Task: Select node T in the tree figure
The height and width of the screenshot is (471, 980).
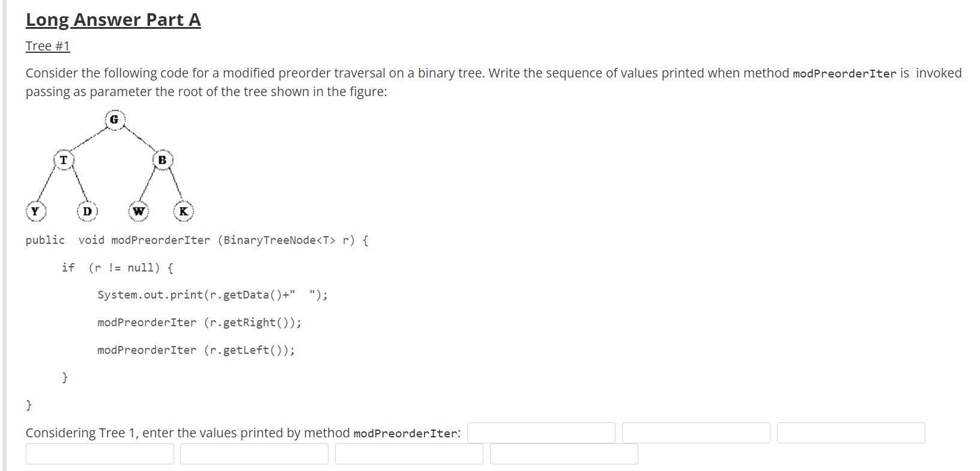Action: click(x=63, y=160)
